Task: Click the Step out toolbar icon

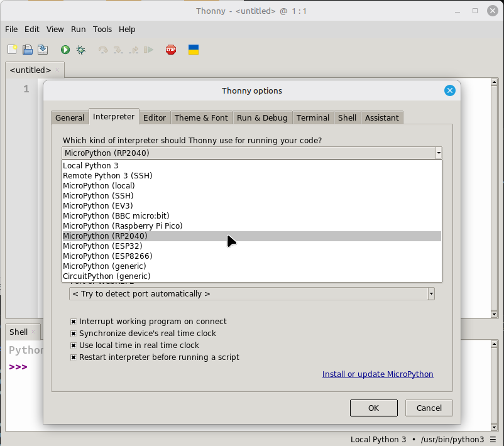Action: click(x=133, y=50)
